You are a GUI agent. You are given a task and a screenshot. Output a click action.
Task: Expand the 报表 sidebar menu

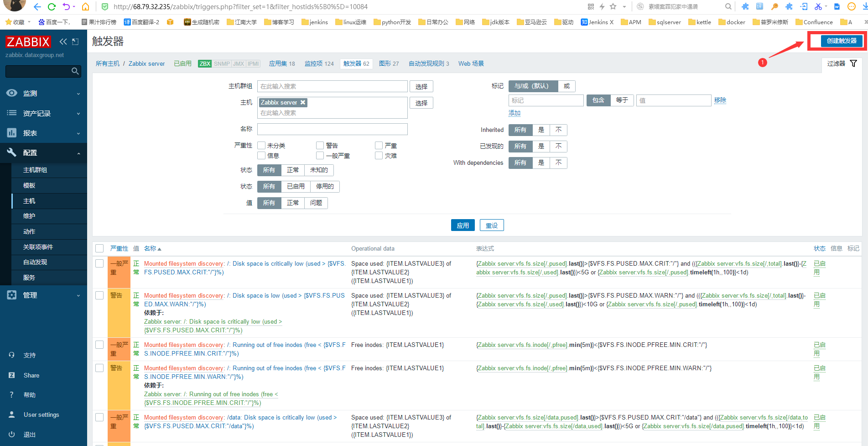(43, 133)
